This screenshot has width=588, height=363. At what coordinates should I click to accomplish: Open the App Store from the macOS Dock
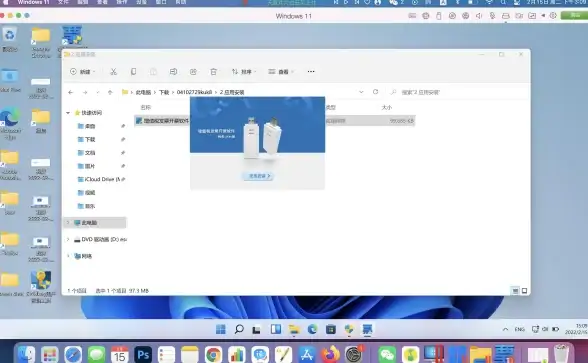click(307, 354)
